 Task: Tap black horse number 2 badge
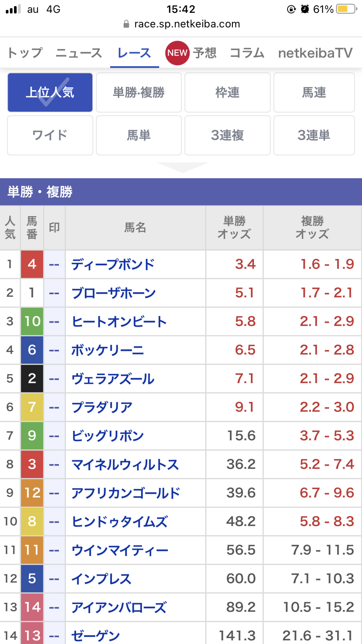pyautogui.click(x=32, y=378)
